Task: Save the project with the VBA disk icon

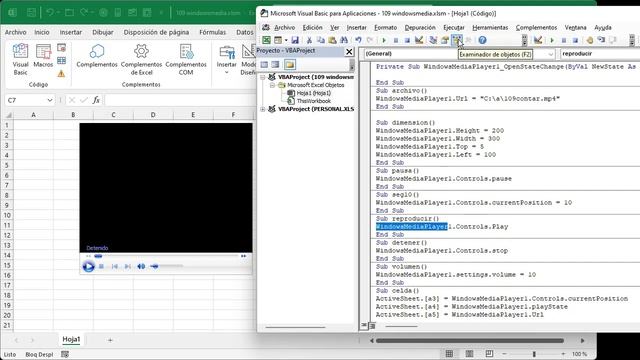Action: [295, 40]
